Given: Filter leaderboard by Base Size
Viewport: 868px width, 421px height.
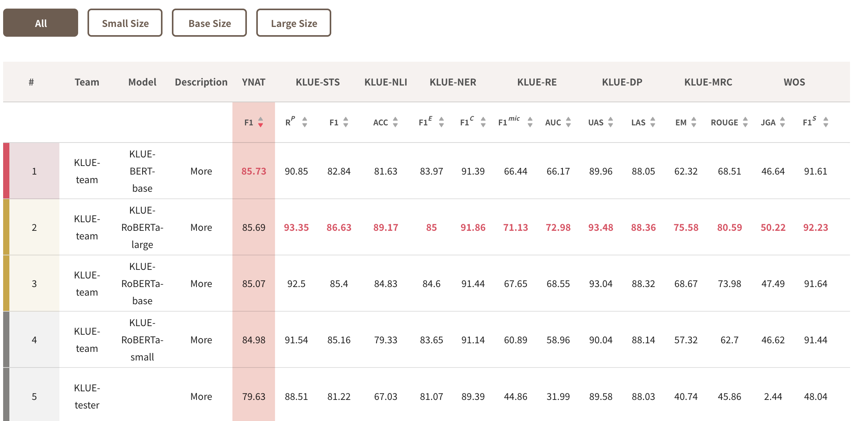Looking at the screenshot, I should pos(209,23).
